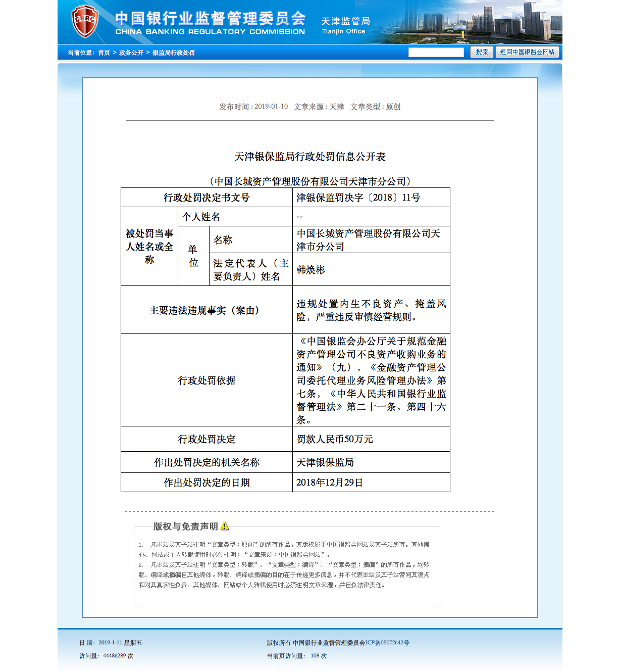Click the 被处罚当事人姓名或全称 cell
This screenshot has height=672, width=620.
[149, 247]
